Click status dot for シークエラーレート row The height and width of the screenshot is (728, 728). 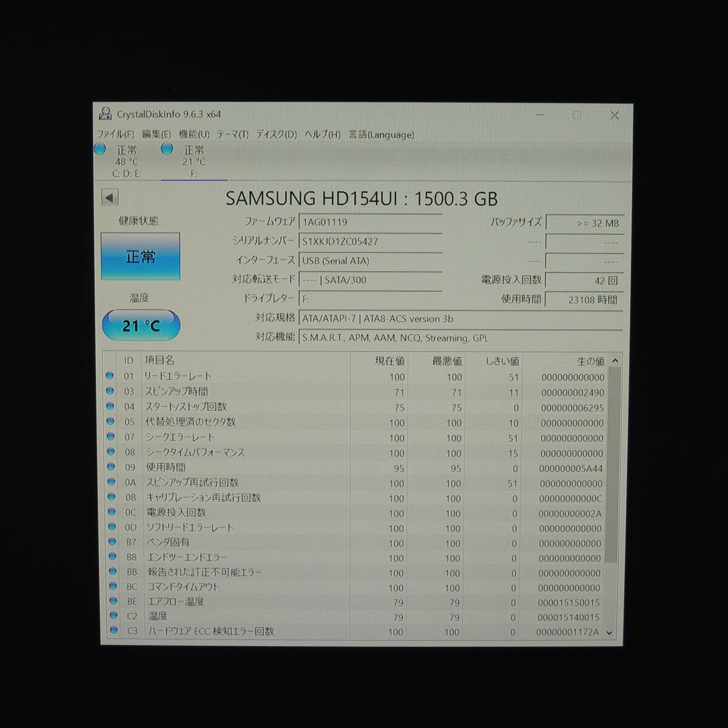(110, 436)
